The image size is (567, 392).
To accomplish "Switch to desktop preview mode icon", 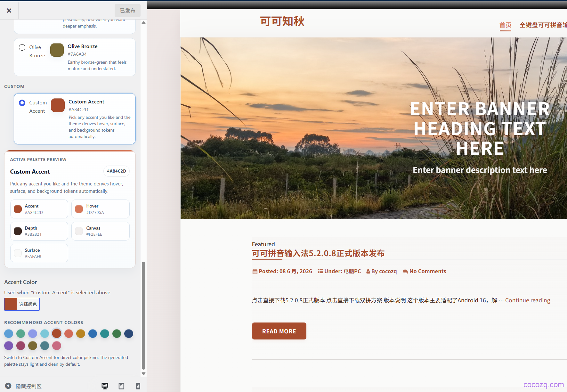I will [105, 386].
